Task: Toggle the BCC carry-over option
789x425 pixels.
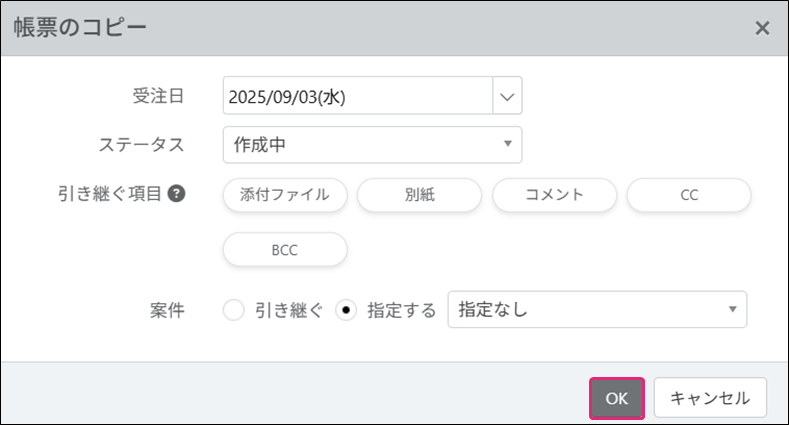Action: (285, 250)
